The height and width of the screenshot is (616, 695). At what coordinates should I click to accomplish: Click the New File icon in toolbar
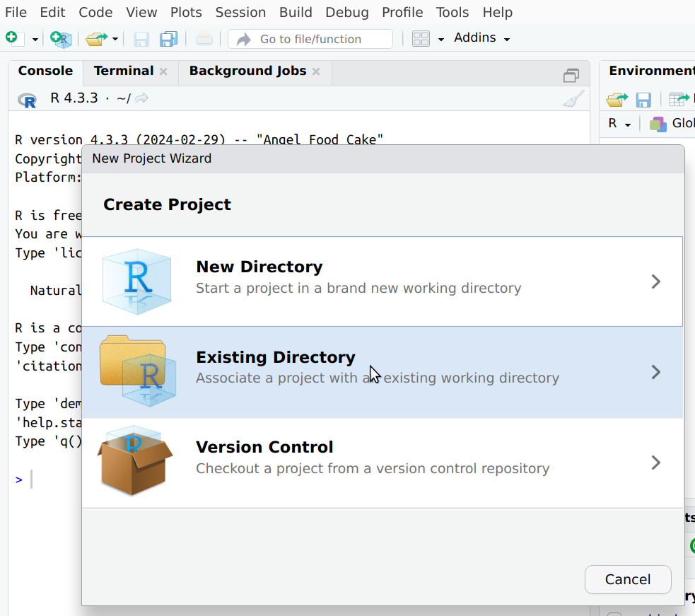13,38
